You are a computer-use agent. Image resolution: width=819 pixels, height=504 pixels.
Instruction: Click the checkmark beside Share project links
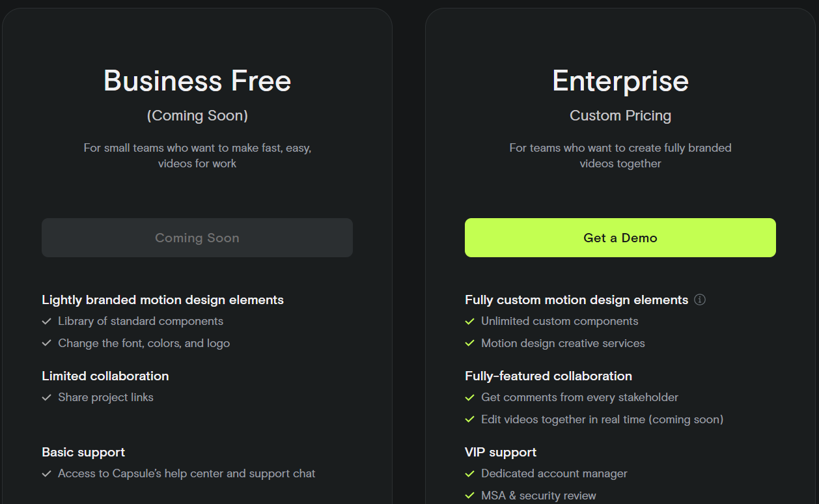47,398
